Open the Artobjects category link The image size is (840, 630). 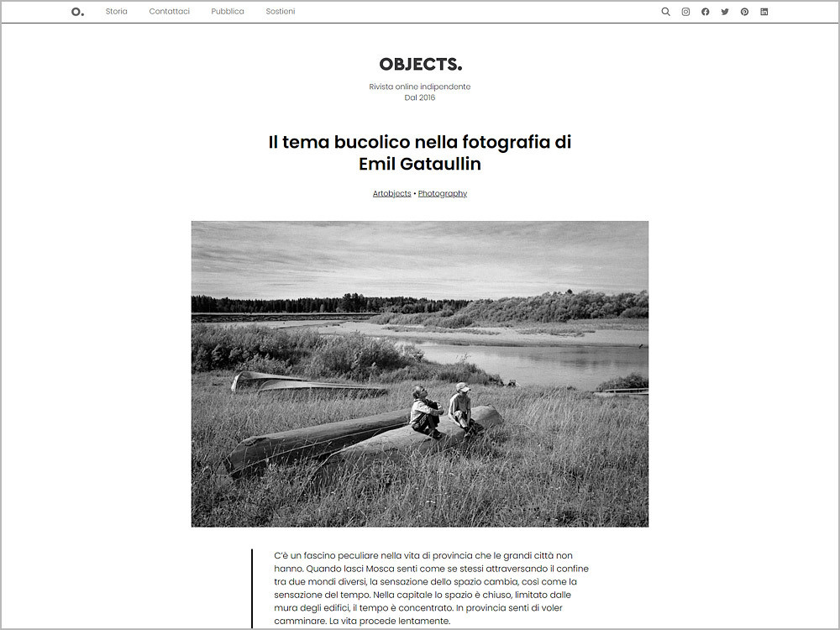(x=391, y=193)
